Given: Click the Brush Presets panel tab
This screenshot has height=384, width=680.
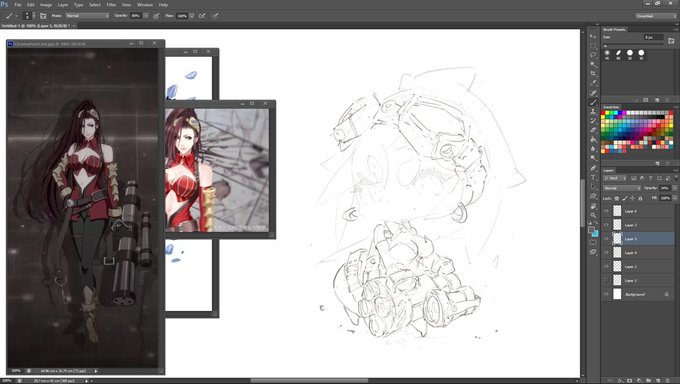Looking at the screenshot, I should (x=615, y=30).
